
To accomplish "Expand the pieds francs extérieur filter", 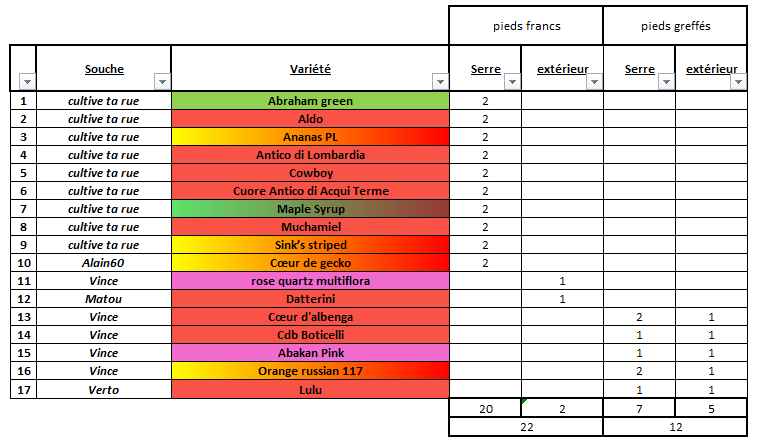I will pyautogui.click(x=594, y=82).
